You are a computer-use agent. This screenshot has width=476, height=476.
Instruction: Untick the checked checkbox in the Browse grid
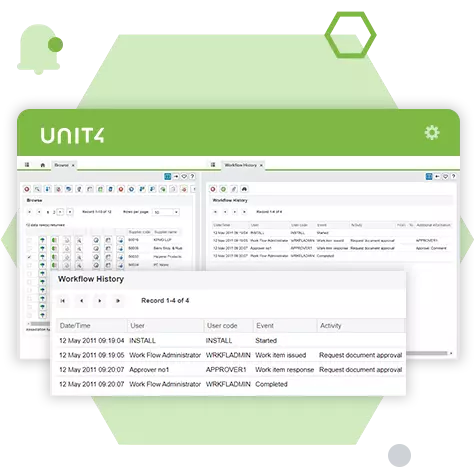coord(29,257)
